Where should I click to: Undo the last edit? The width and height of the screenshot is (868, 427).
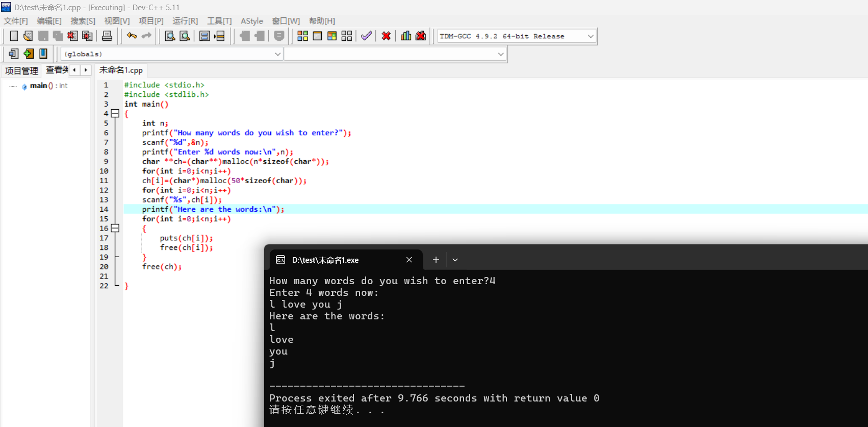(132, 36)
